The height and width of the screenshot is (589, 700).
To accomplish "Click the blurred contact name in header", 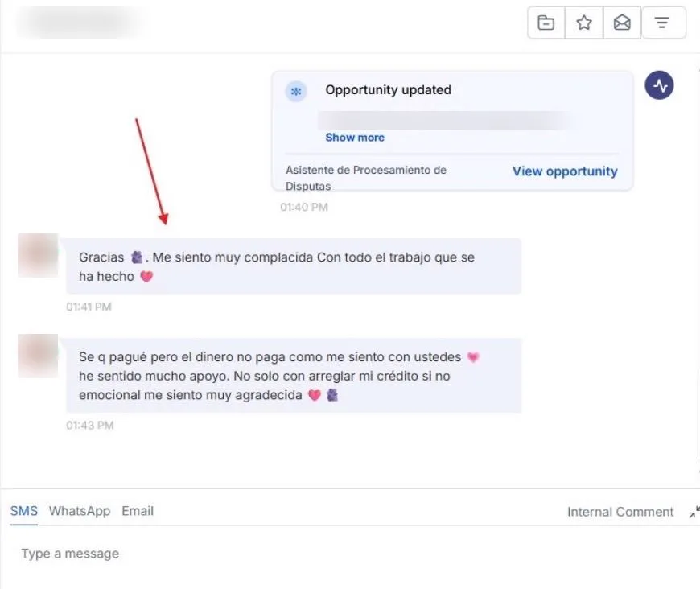I will (x=80, y=23).
